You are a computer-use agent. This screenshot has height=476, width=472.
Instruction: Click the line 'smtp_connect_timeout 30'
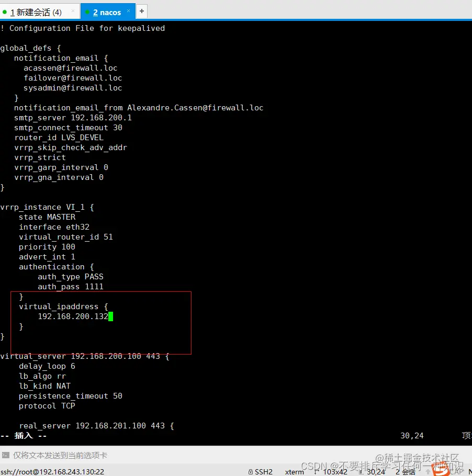click(x=69, y=128)
